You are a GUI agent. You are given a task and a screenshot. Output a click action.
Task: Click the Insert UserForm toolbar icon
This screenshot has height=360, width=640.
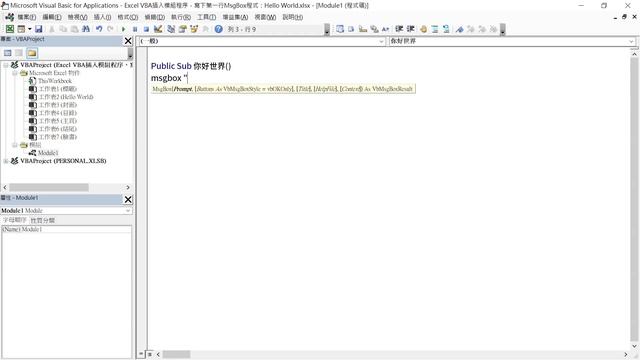point(21,29)
